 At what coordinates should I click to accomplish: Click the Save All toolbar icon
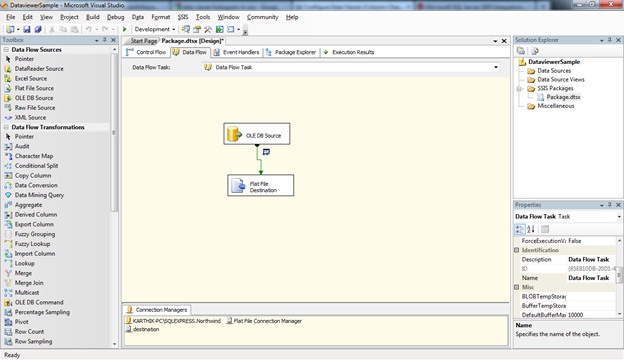38,29
